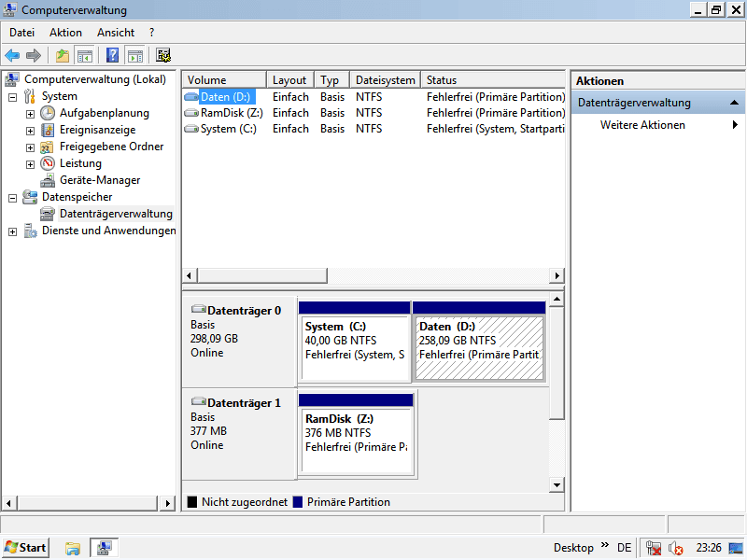Sort by the Layout column header
The image size is (747, 560).
coord(290,80)
